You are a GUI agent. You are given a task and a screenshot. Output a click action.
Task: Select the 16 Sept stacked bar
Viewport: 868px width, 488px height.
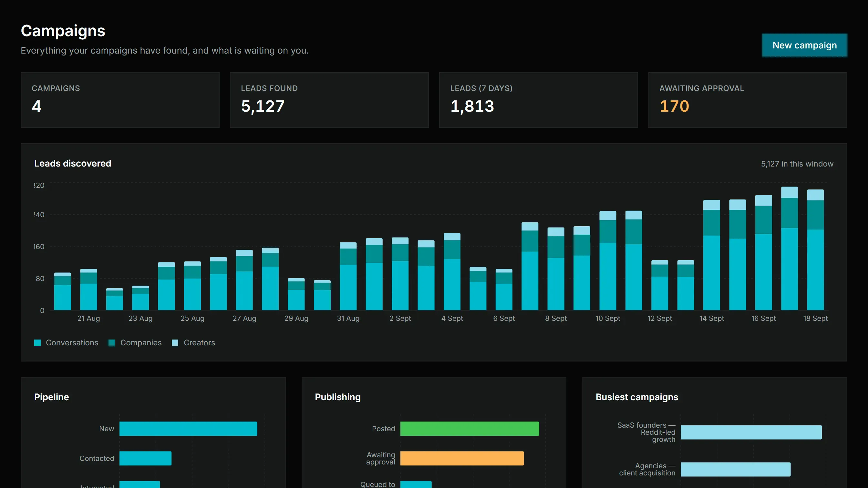click(x=764, y=253)
